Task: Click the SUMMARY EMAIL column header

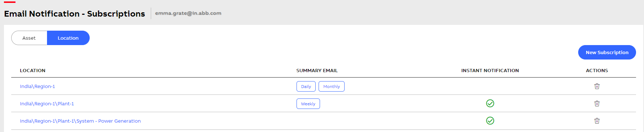Action: (x=317, y=70)
